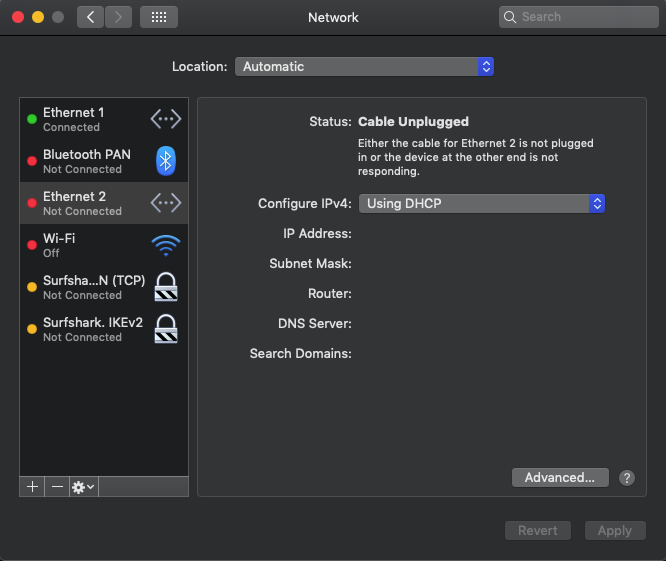Click the Surfshark IKEv2 lock icon
This screenshot has width=666, height=561.
[x=166, y=329]
